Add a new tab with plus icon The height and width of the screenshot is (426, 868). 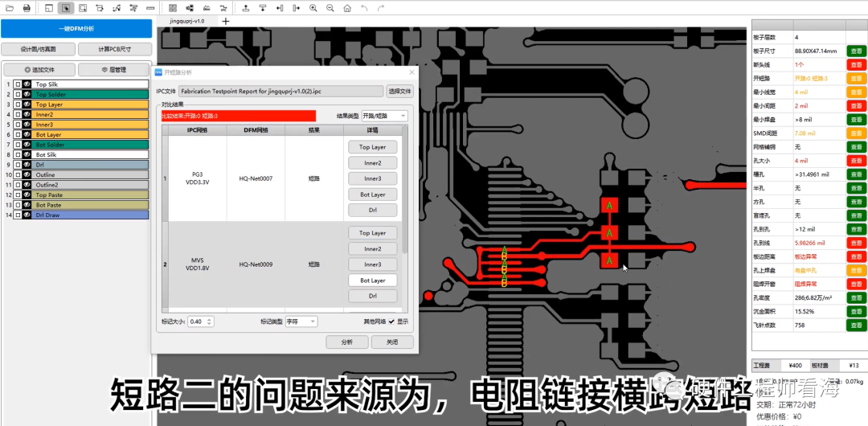225,21
